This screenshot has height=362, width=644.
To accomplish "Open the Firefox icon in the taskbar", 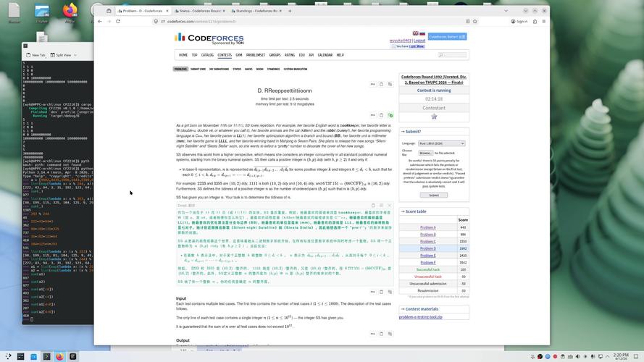I will 59,356.
